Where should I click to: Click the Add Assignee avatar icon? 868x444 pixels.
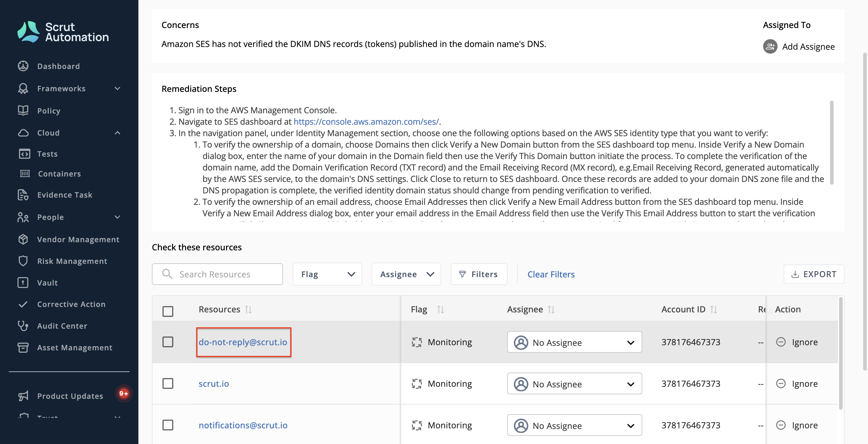(770, 46)
